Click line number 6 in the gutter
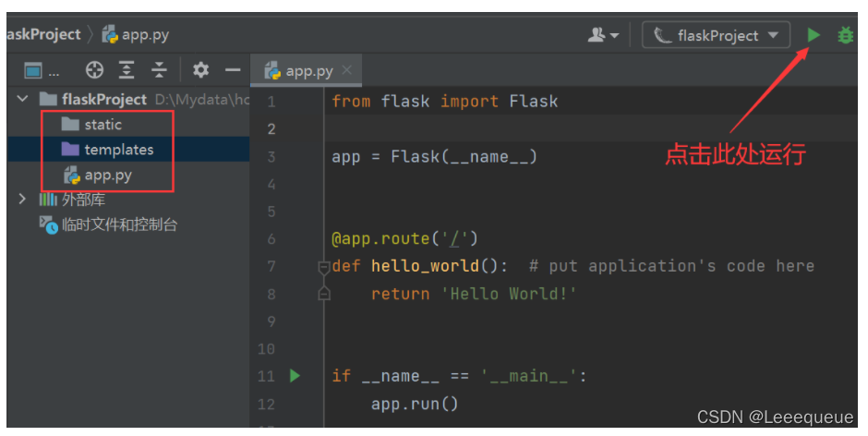The image size is (868, 436). (271, 238)
